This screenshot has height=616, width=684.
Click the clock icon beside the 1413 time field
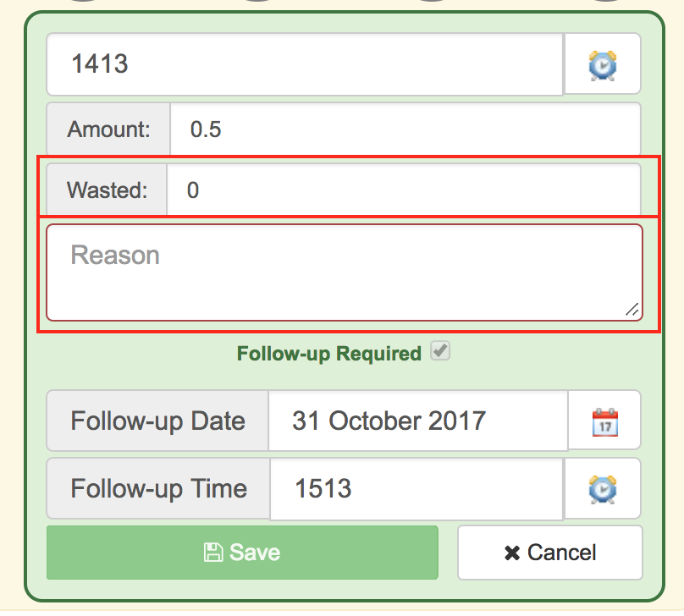pos(602,64)
